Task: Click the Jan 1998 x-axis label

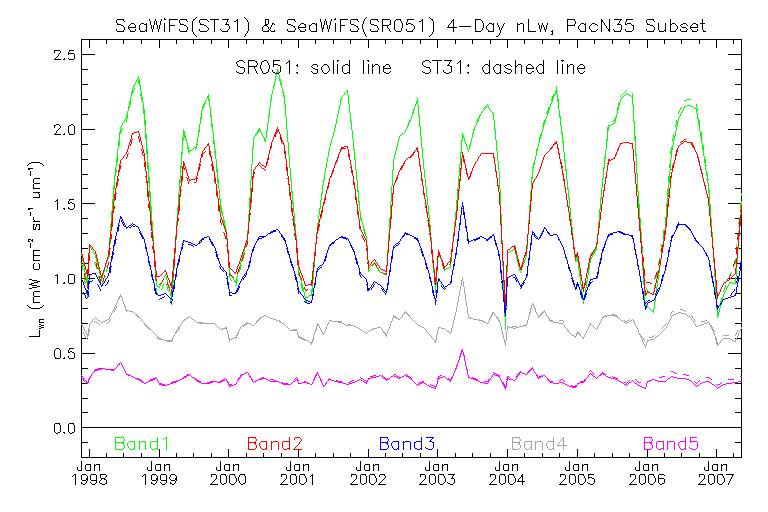Action: click(x=89, y=473)
